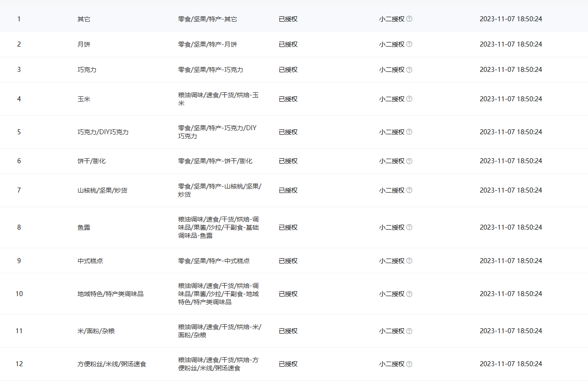Click the help icon in the 米/面粉/杂粮 row

pos(409,331)
